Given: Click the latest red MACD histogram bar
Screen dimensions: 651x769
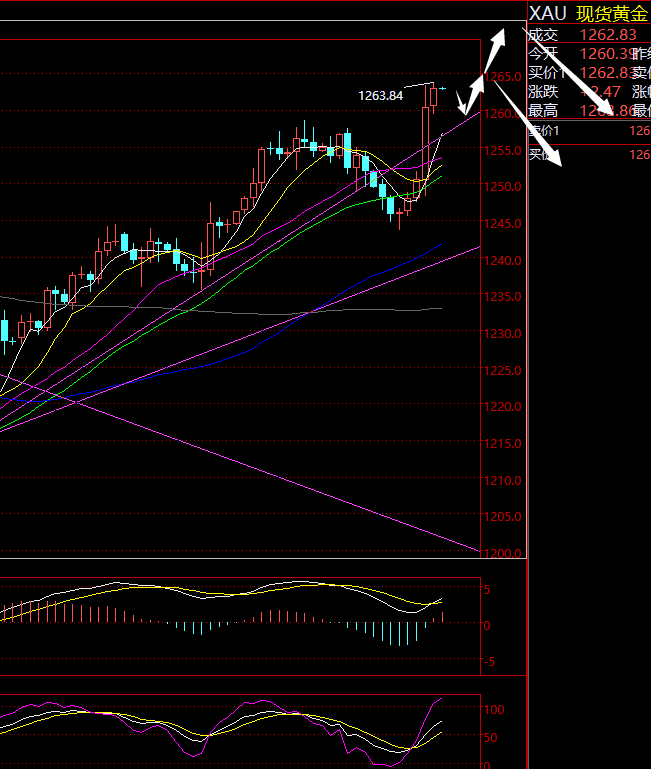Looking at the screenshot, I should coord(443,617).
